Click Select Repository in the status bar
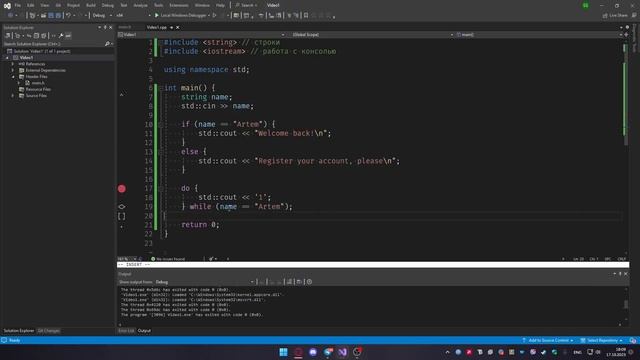The height and width of the screenshot is (360, 640). point(602,340)
